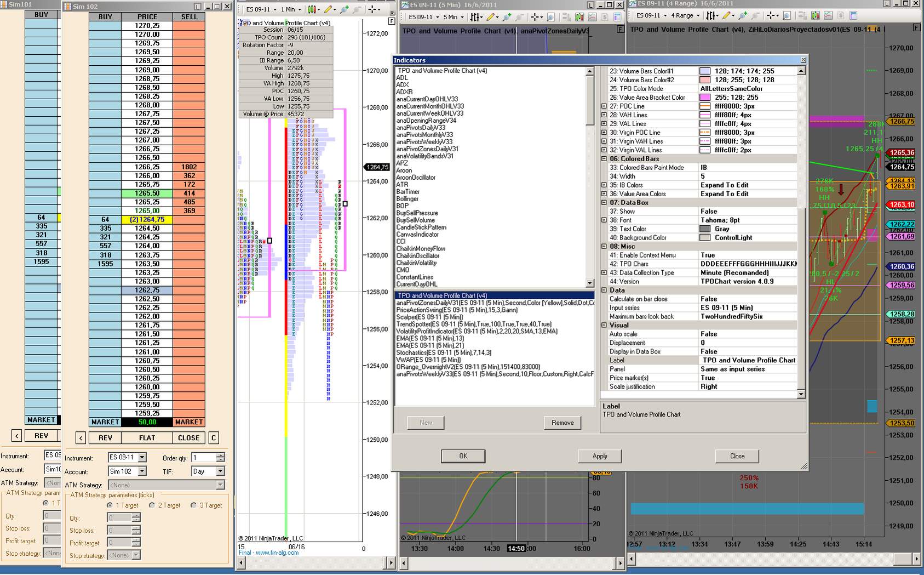This screenshot has height=575, width=924.
Task: Click CLOSE position button in Sim 102
Action: click(189, 438)
